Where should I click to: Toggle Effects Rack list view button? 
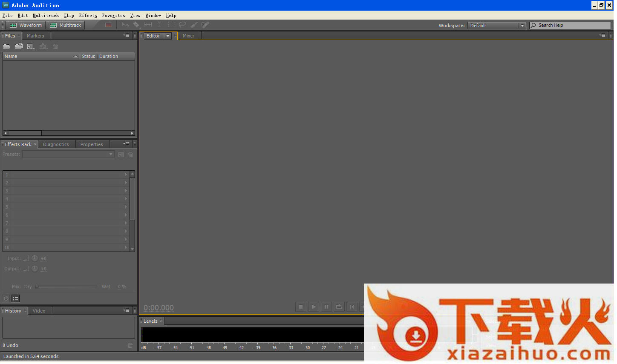tap(16, 298)
